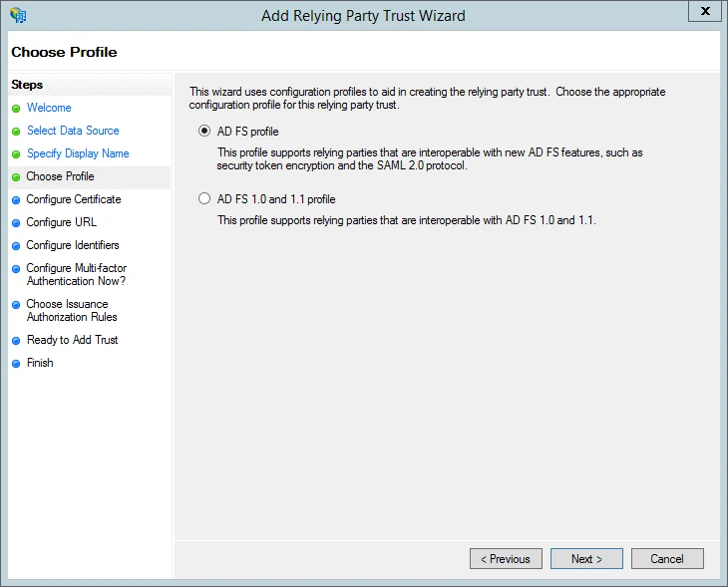Image resolution: width=728 pixels, height=587 pixels.
Task: Click blue status dot beside Ready to Add Trust
Action: click(x=16, y=341)
